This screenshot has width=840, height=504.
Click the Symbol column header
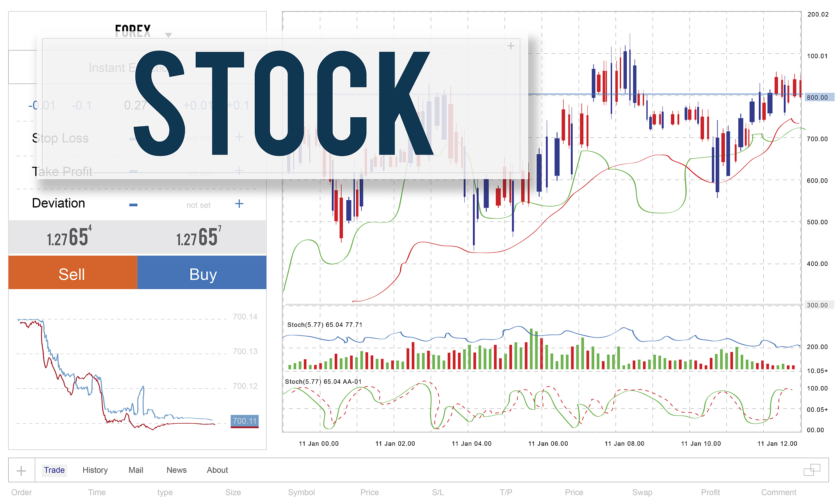tap(301, 492)
